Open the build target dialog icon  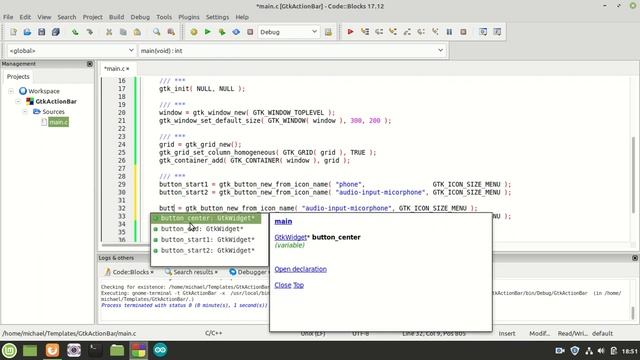tap(328, 32)
